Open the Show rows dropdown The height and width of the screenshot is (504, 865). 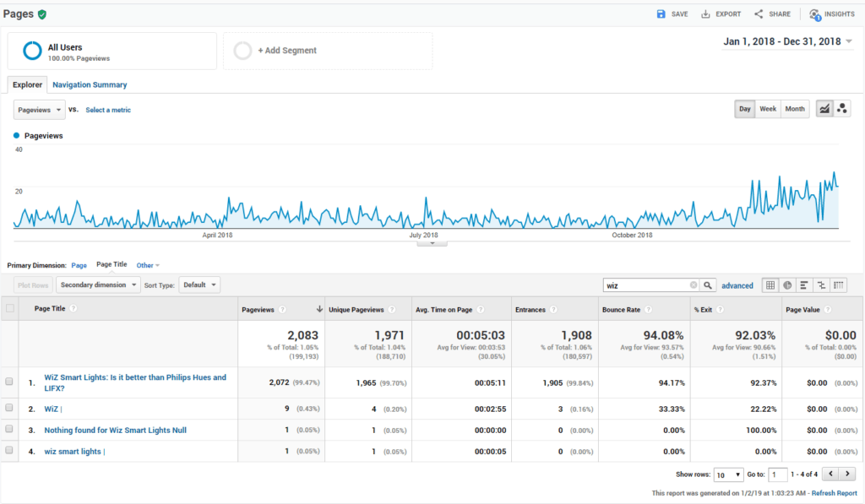tap(728, 474)
